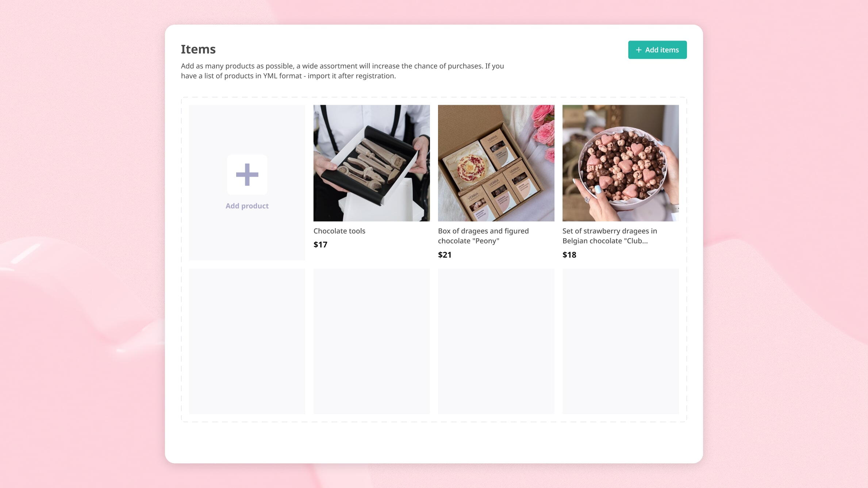
Task: Select the Chocolate tools product image
Action: 372,163
